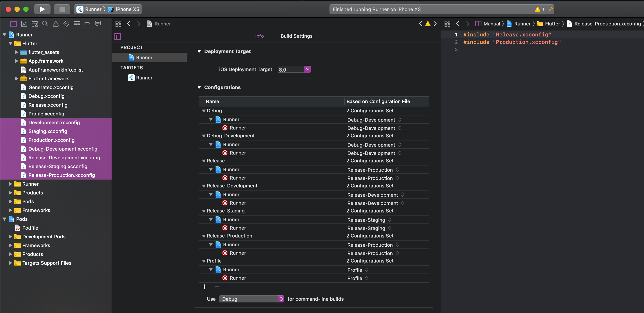Open the Source Control navigator icon

[24, 24]
